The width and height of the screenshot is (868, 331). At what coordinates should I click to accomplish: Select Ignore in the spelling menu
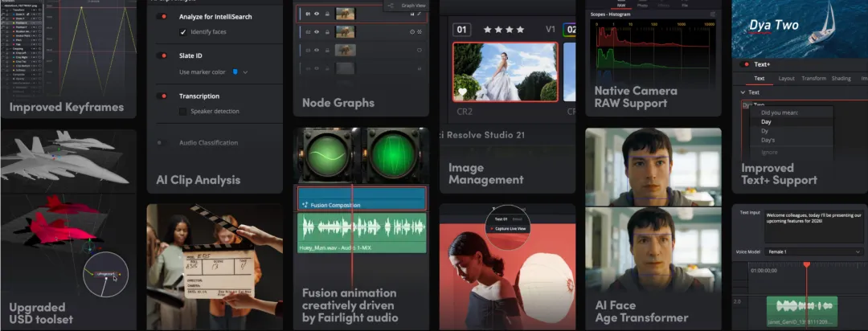pyautogui.click(x=792, y=152)
